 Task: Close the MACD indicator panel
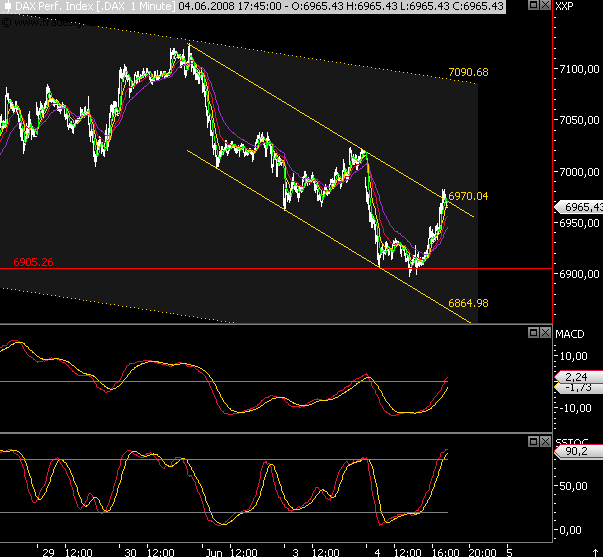pyautogui.click(x=545, y=332)
